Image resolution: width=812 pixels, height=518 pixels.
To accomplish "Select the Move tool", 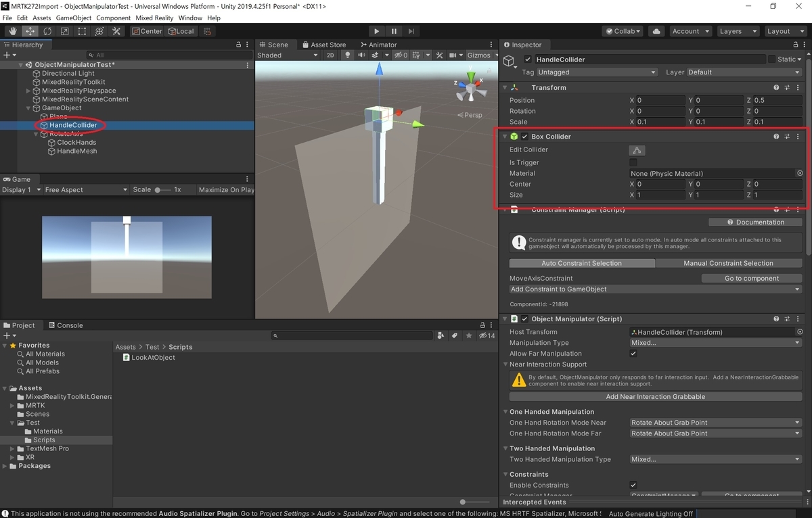I will (30, 31).
